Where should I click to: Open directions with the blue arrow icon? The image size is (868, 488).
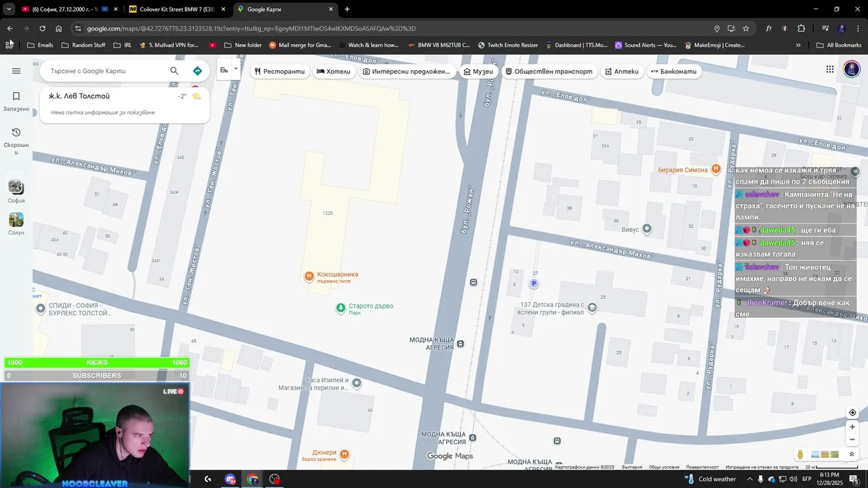[197, 70]
